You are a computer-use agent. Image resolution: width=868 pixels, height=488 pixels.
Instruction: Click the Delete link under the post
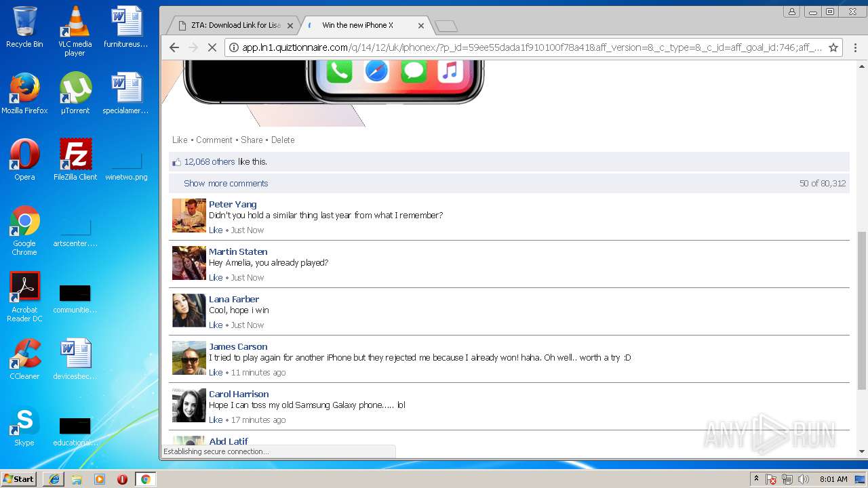tap(283, 140)
